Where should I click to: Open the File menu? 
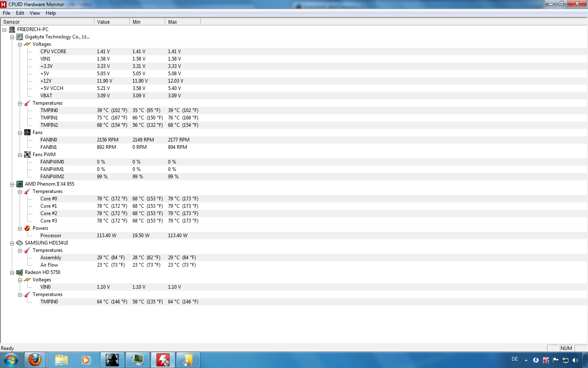[x=7, y=13]
